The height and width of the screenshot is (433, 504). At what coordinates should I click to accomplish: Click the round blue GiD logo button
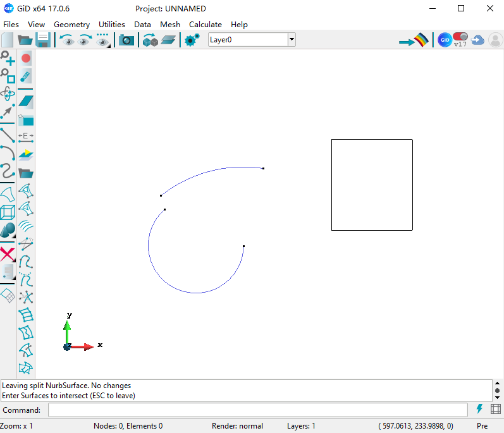[445, 40]
